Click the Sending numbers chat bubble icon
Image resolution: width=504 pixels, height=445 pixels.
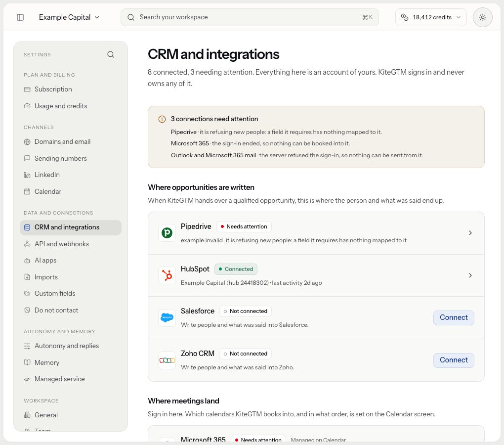27,158
